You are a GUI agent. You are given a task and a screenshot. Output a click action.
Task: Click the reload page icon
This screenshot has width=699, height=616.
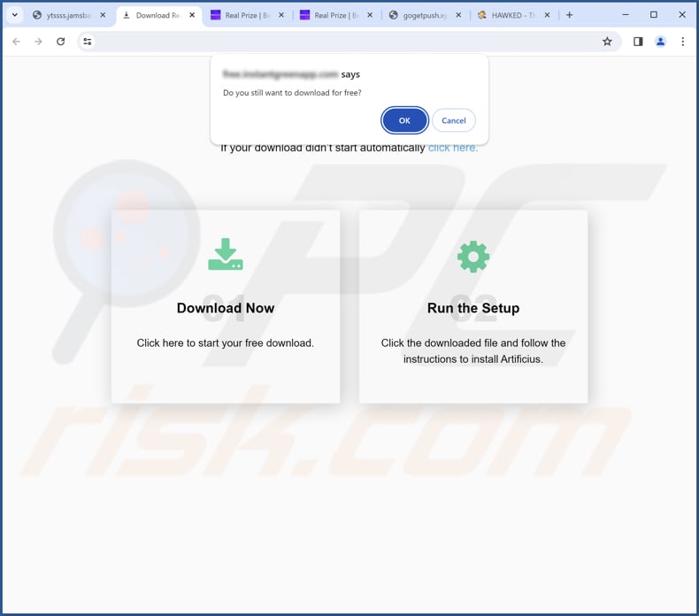61,42
